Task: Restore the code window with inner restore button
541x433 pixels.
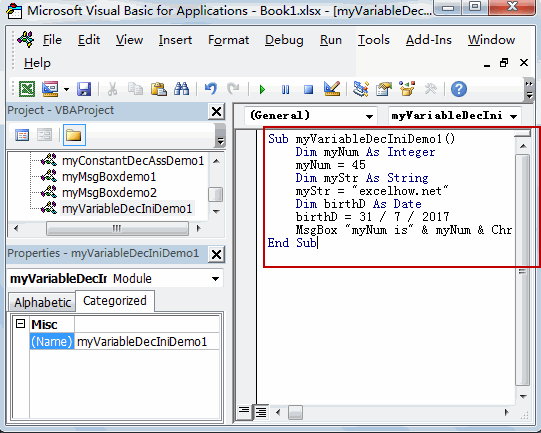Action: pos(504,63)
